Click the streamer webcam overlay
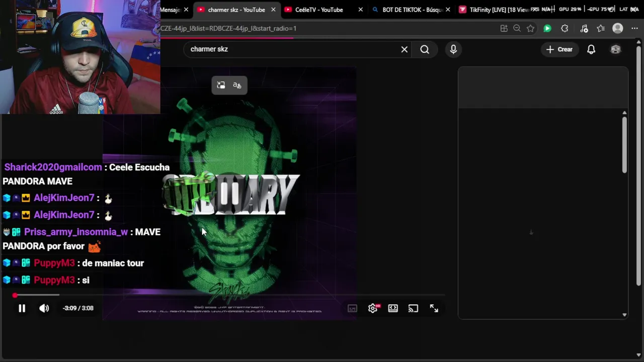This screenshot has width=644, height=362. [80, 57]
